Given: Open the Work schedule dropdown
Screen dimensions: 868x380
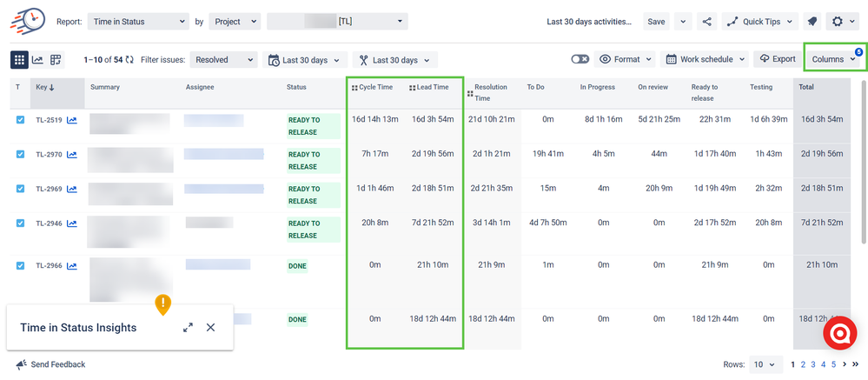Looking at the screenshot, I should click(x=706, y=59).
